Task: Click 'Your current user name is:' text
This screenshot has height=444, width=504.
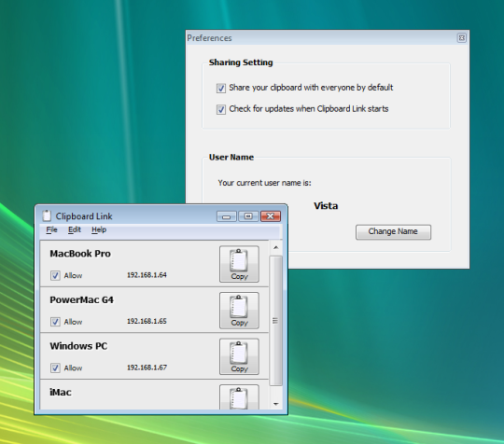Action: [264, 183]
